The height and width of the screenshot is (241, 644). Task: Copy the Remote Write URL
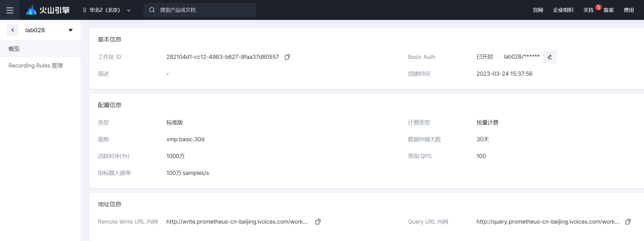pyautogui.click(x=318, y=222)
